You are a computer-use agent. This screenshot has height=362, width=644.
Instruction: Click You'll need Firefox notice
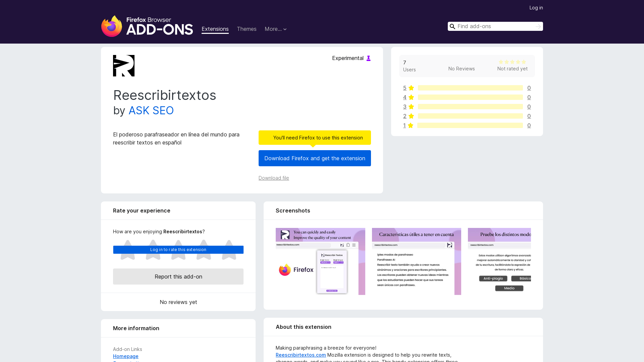[x=315, y=138]
